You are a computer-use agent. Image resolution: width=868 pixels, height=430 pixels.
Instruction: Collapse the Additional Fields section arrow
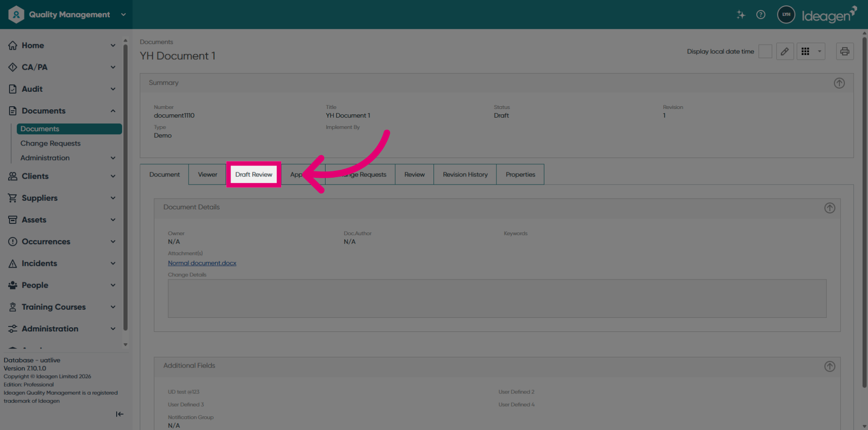coord(830,366)
